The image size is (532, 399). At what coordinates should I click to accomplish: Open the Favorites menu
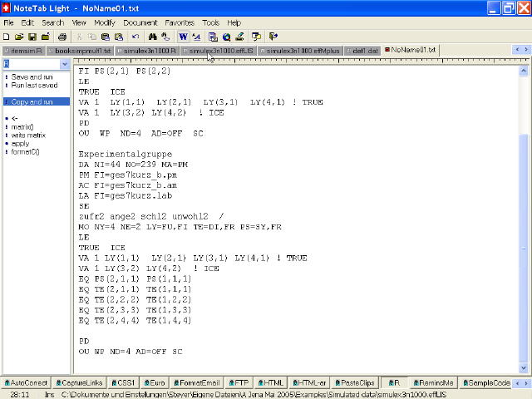(x=179, y=22)
